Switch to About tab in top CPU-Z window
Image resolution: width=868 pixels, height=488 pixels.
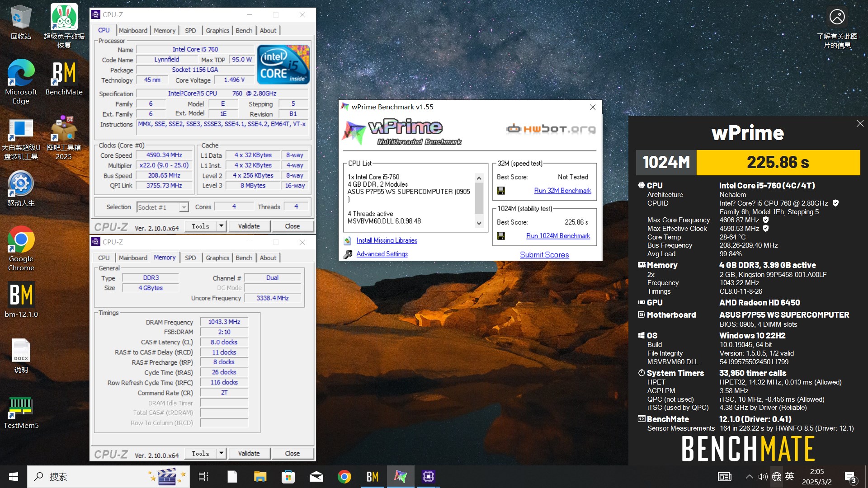(268, 31)
